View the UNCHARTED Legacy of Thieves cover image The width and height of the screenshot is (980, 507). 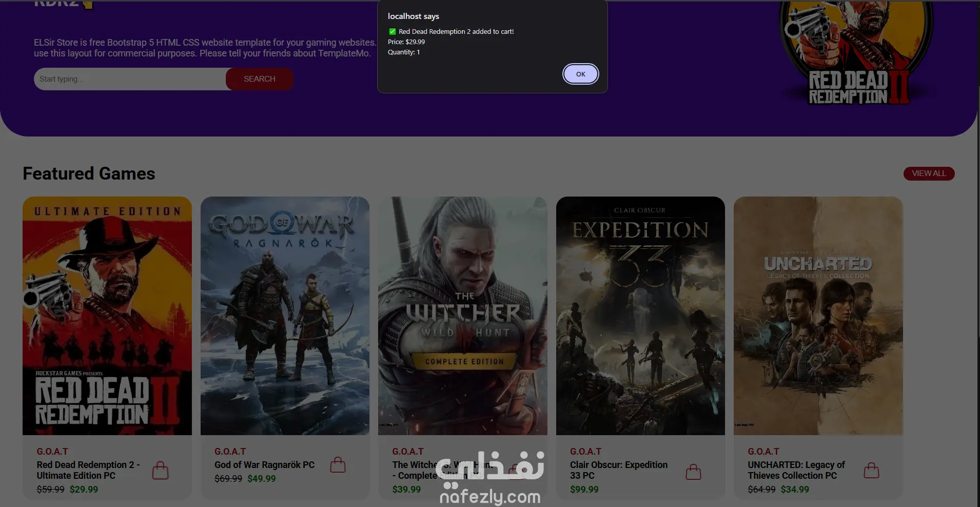pos(818,316)
